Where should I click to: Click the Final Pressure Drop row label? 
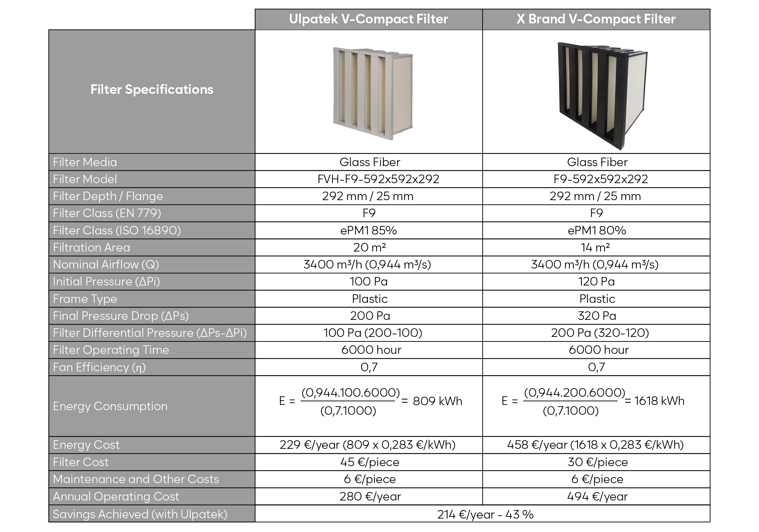121,316
